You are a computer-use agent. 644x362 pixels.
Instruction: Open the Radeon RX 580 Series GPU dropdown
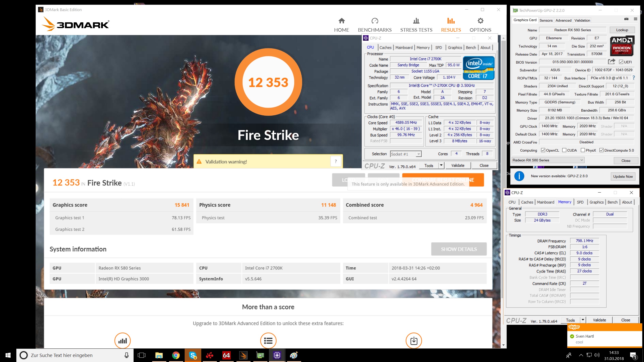click(548, 160)
